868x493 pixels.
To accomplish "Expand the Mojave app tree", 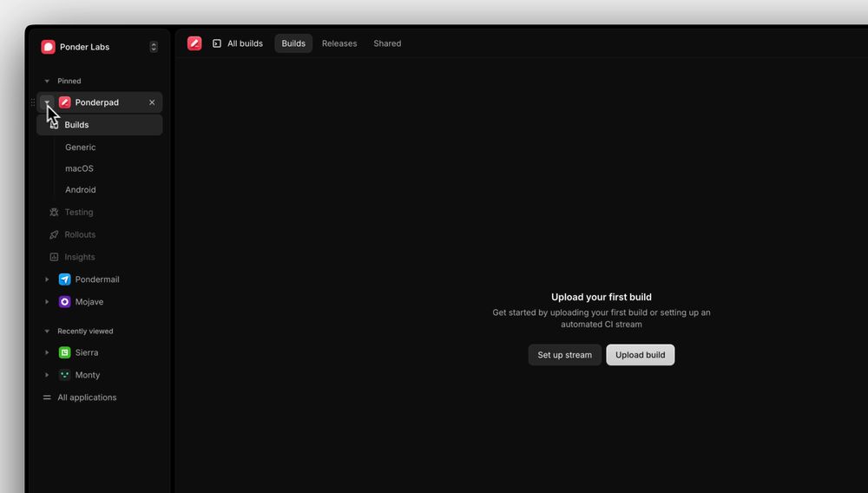I will (x=47, y=301).
